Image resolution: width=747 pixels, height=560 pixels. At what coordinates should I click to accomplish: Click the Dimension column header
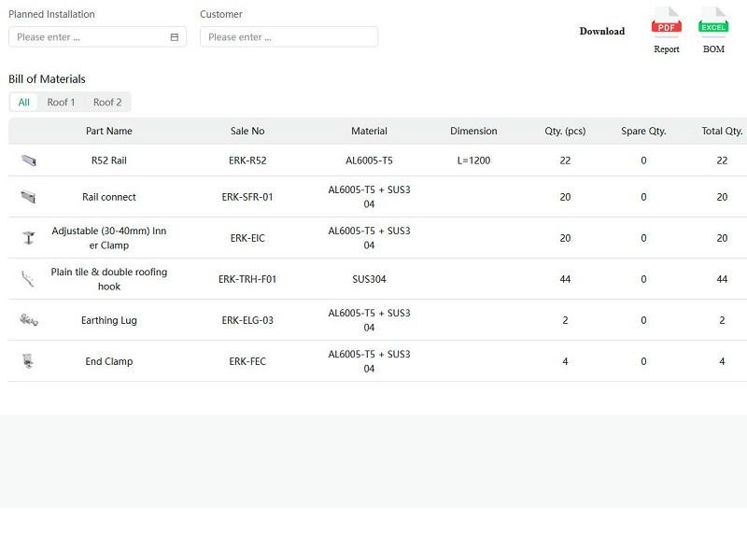pyautogui.click(x=473, y=131)
